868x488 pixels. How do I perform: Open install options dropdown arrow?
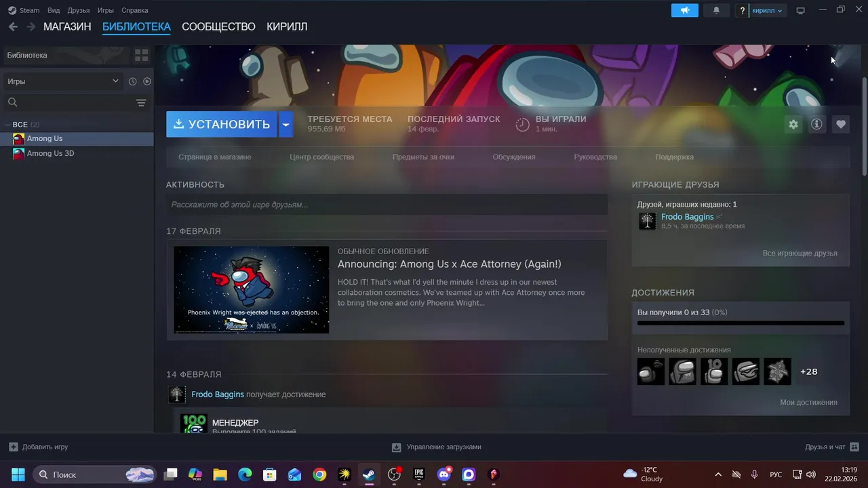(x=285, y=124)
